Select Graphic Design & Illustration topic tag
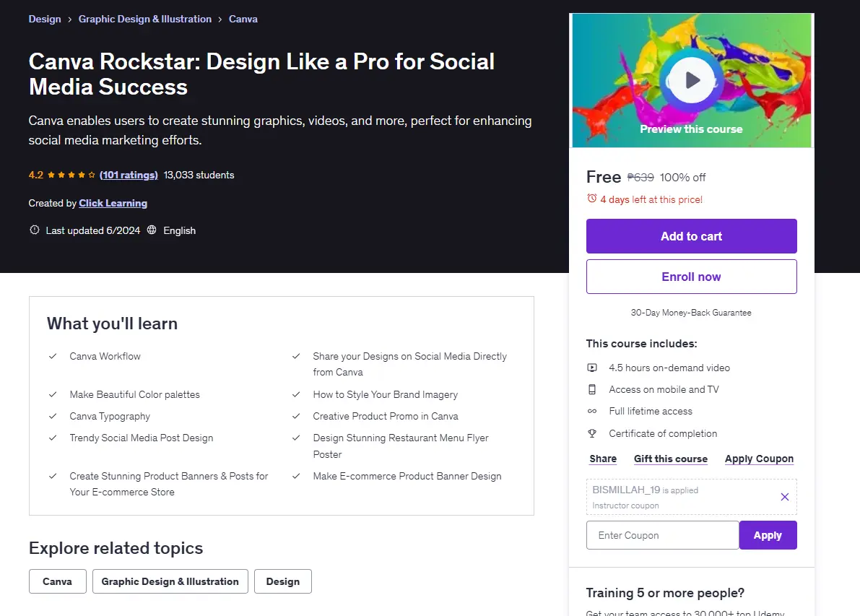The width and height of the screenshot is (860, 616). tap(170, 581)
